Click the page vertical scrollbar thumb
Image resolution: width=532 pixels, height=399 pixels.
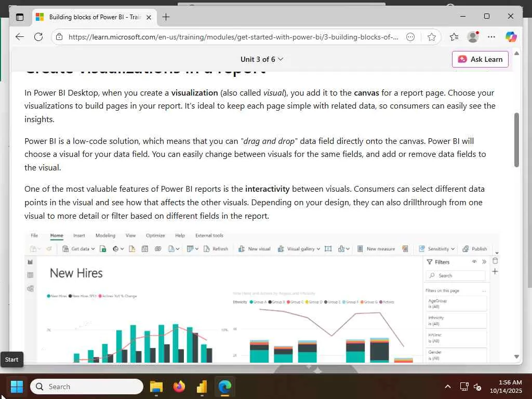[x=516, y=140]
